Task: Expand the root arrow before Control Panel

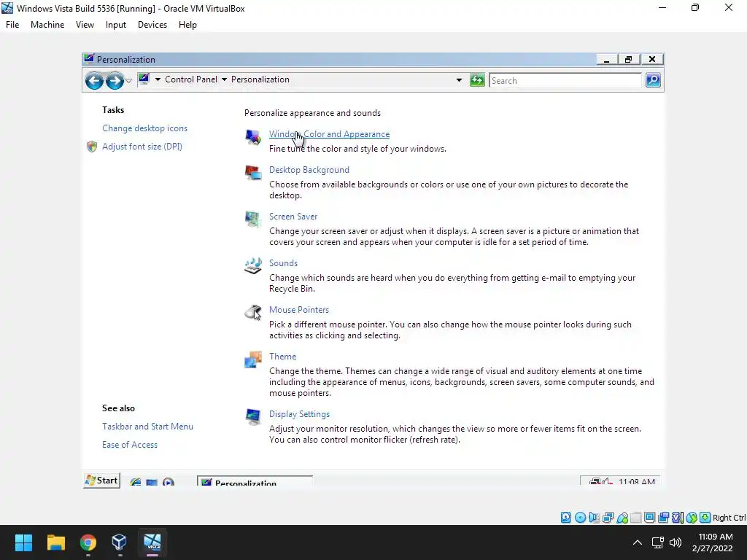Action: tap(158, 79)
